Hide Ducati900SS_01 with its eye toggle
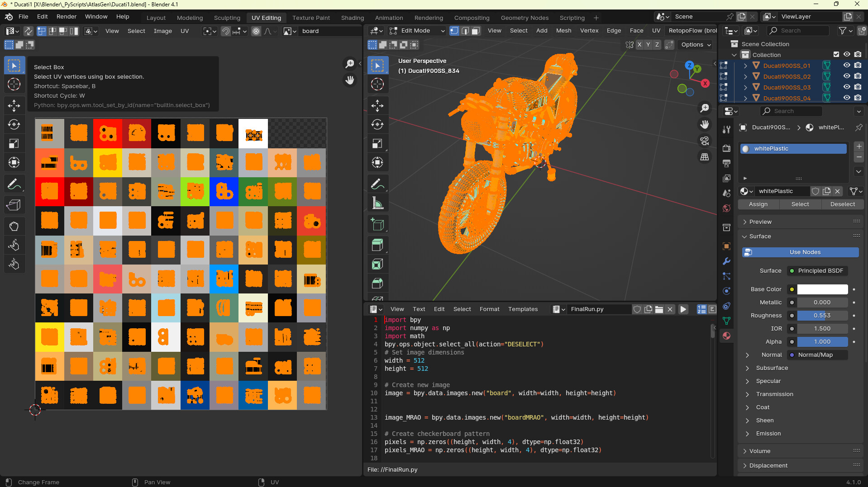The height and width of the screenshot is (487, 868). click(x=846, y=65)
